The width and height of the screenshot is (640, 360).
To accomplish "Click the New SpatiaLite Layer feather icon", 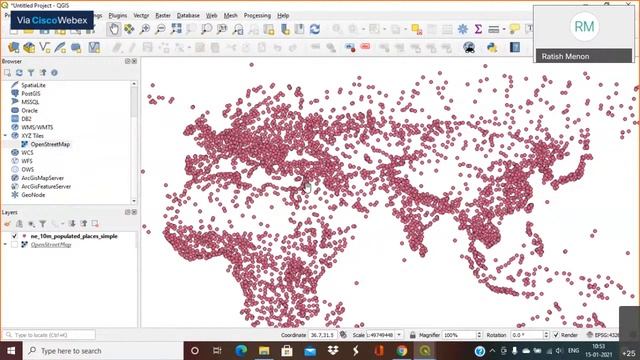I will tap(60, 47).
